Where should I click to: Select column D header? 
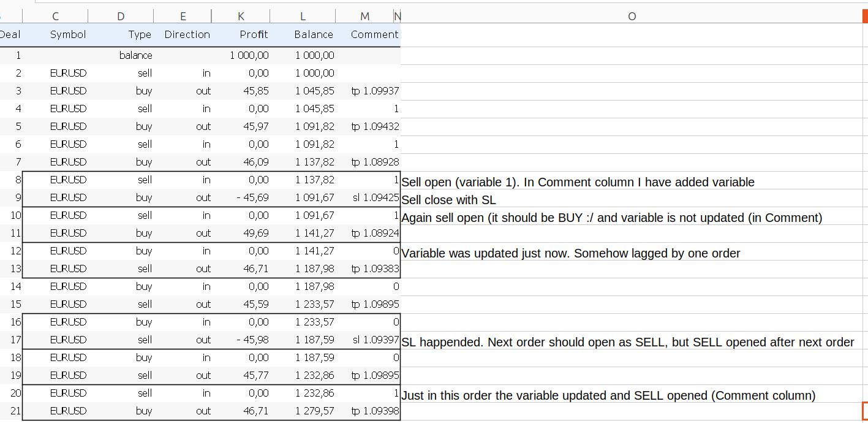121,17
